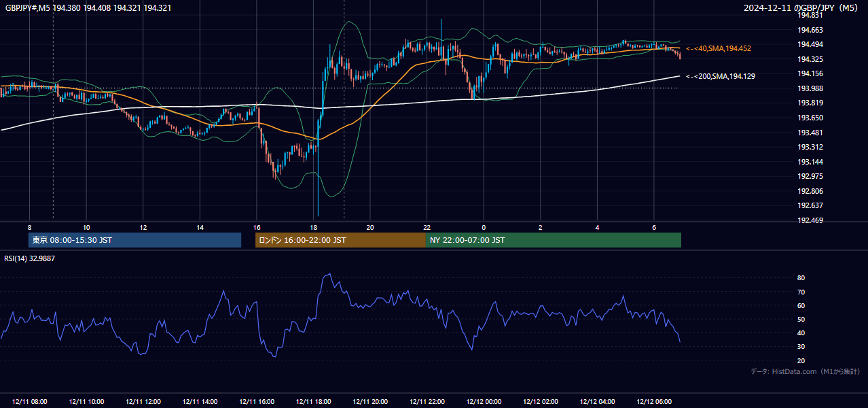Click price axis value 193.312

click(x=810, y=147)
